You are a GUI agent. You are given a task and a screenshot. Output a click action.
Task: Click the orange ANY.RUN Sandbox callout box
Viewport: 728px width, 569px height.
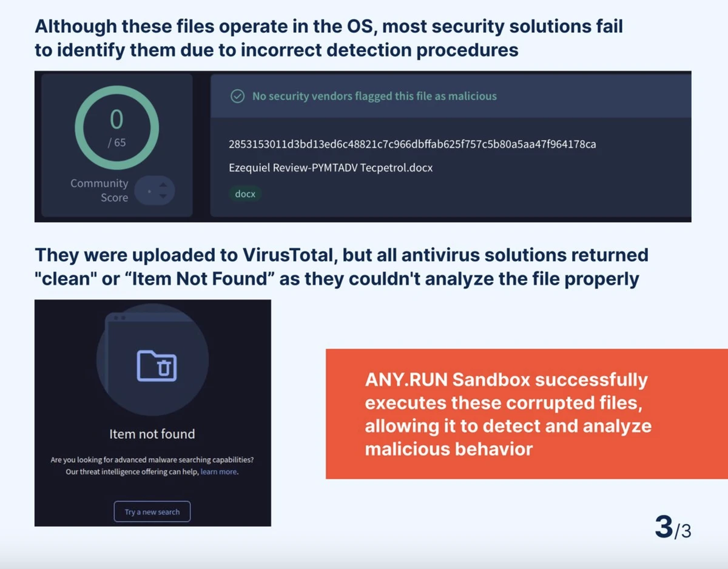point(527,414)
